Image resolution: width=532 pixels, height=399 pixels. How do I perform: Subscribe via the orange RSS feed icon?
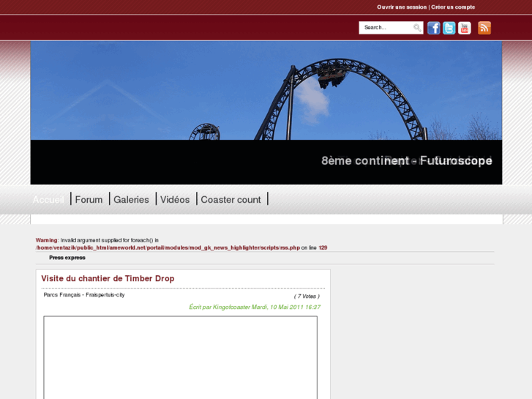[484, 28]
